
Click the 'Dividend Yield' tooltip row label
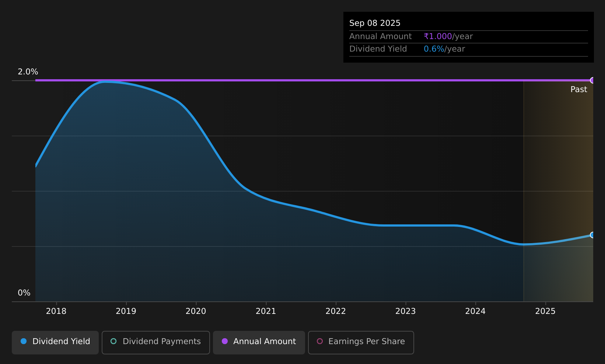[378, 49]
